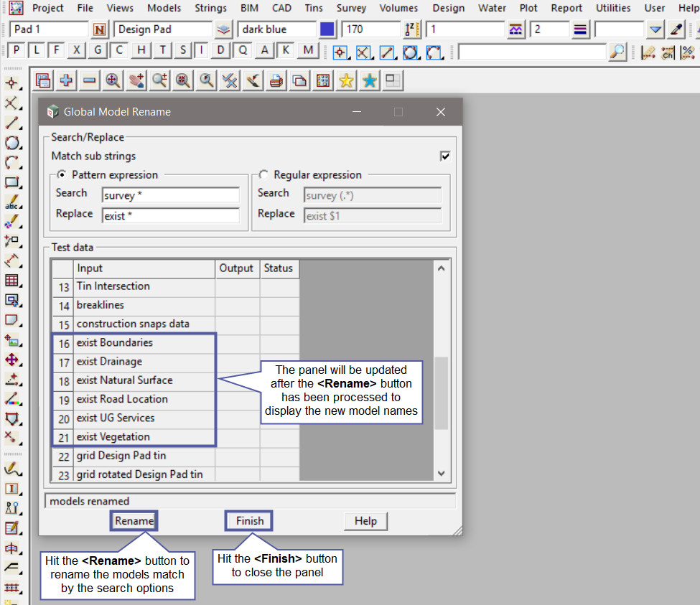Click the plus icon in view toolbar
The image size is (700, 605).
pyautogui.click(x=66, y=81)
